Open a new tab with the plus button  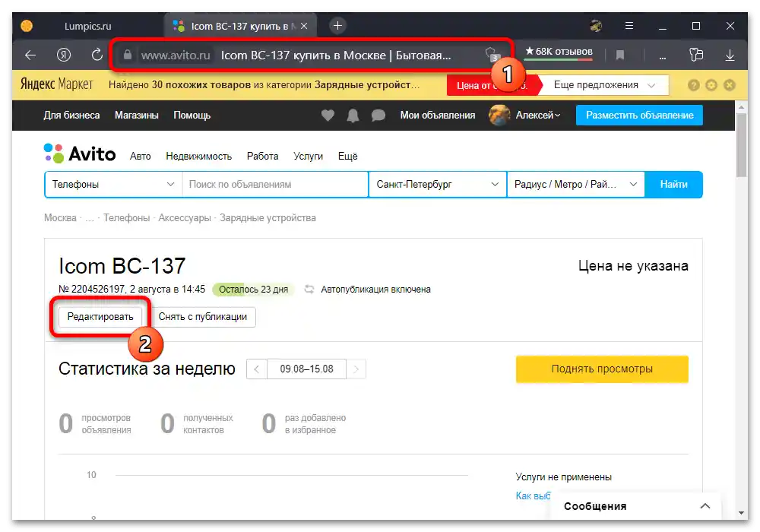338,26
